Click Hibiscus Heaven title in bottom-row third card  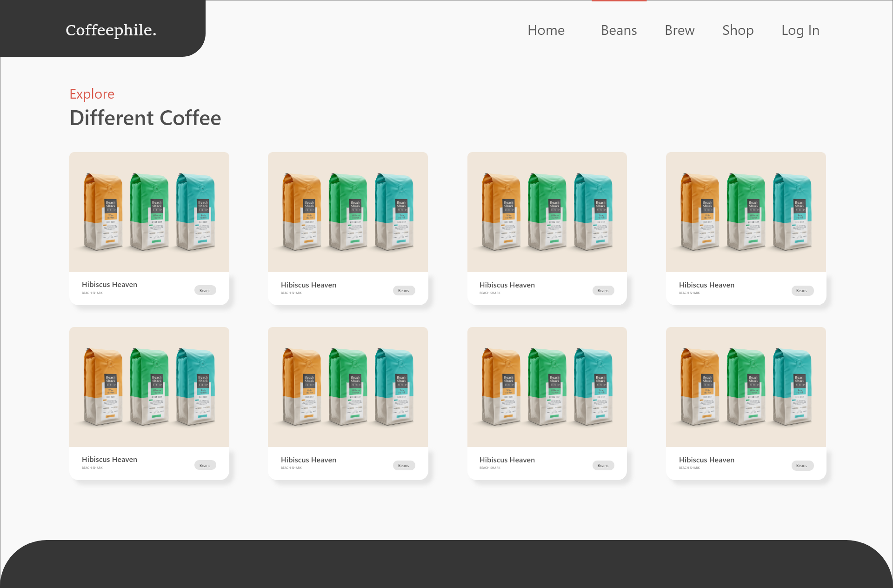tap(507, 460)
